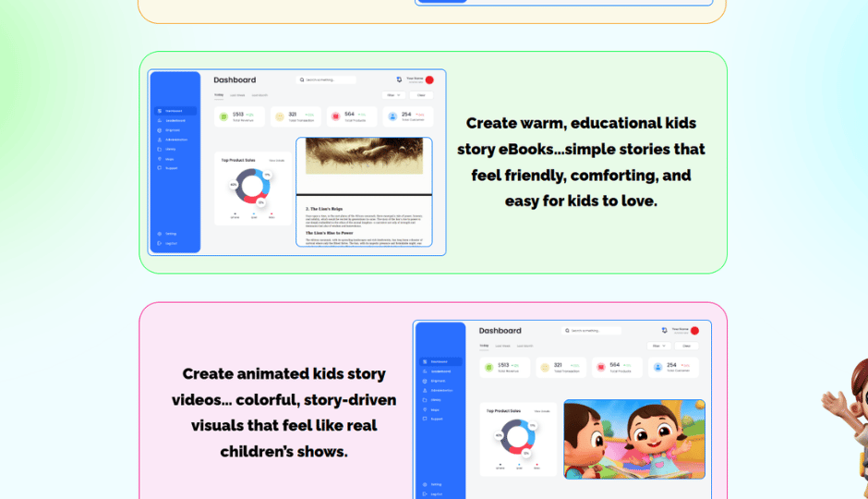Click blue Total Customer icon in pink card
868x499 pixels.
coord(657,367)
